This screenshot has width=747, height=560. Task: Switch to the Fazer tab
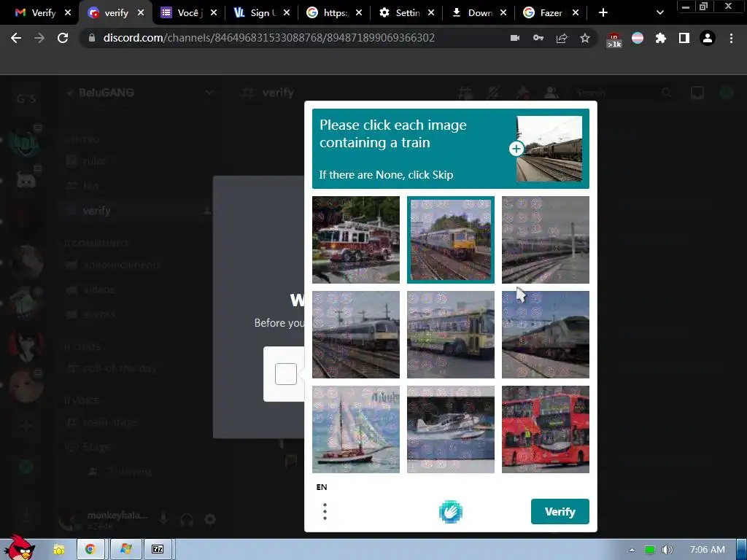click(546, 13)
